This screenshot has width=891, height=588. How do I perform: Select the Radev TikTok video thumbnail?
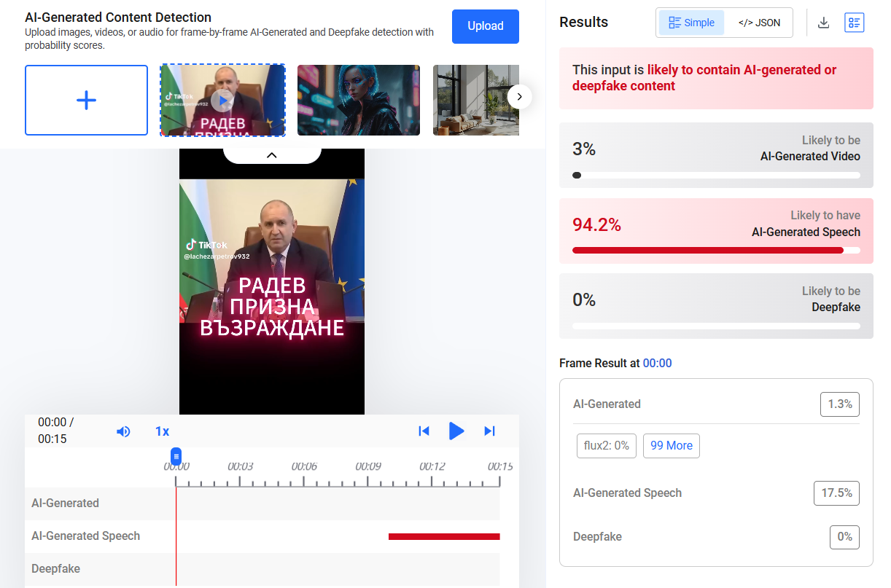tap(222, 101)
